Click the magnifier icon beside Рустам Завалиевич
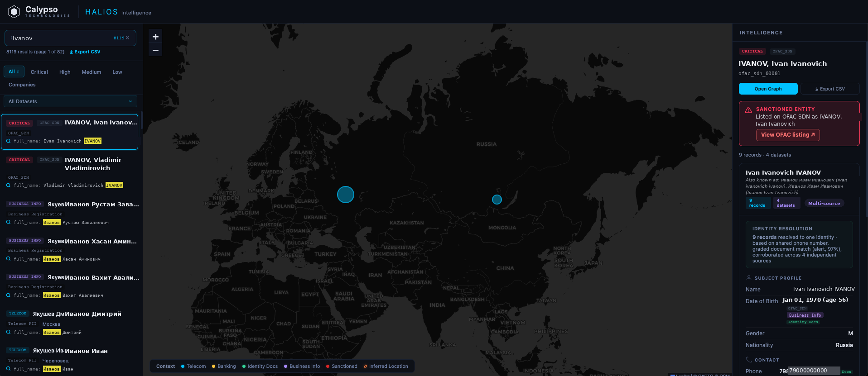The height and width of the screenshot is (376, 868). coord(9,222)
